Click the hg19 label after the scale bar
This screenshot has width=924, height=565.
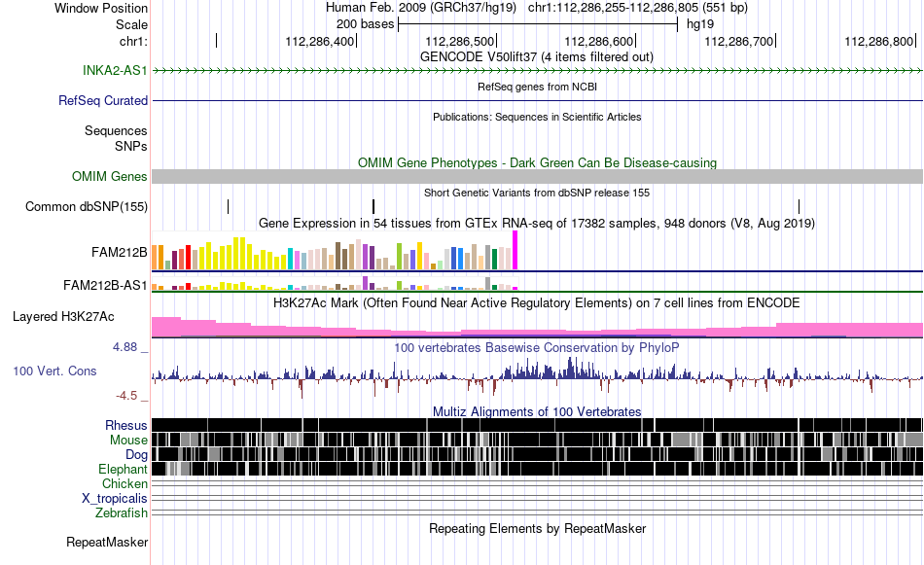coord(700,24)
